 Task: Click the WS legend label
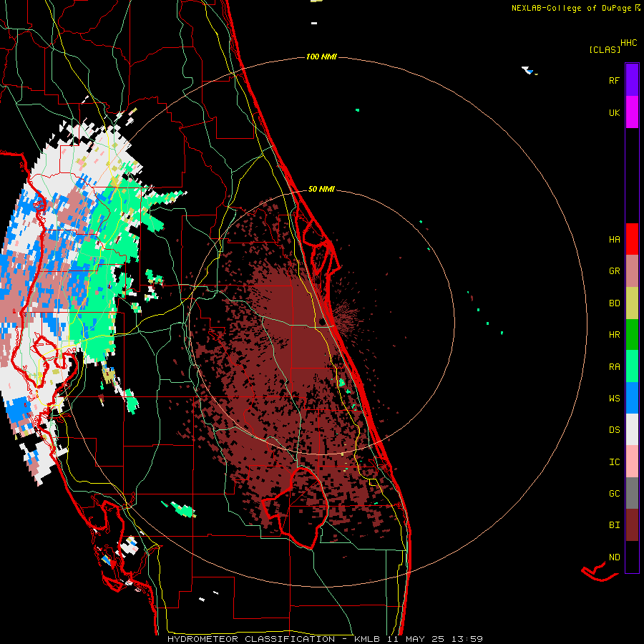click(x=614, y=398)
